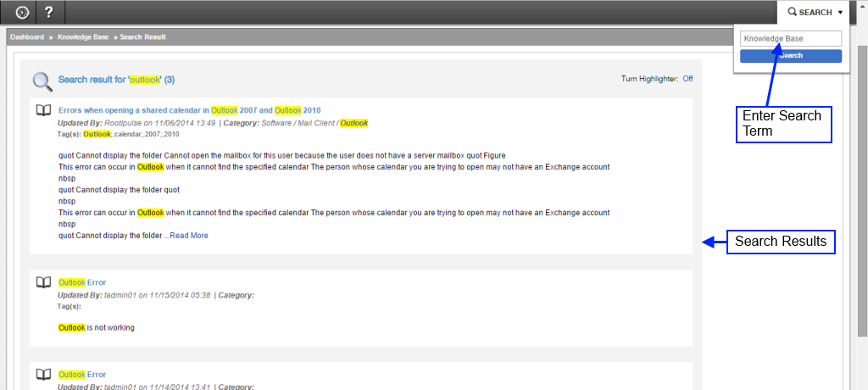Image resolution: width=868 pixels, height=390 pixels.
Task: Select Search Result breadcrumb
Action: (x=142, y=37)
